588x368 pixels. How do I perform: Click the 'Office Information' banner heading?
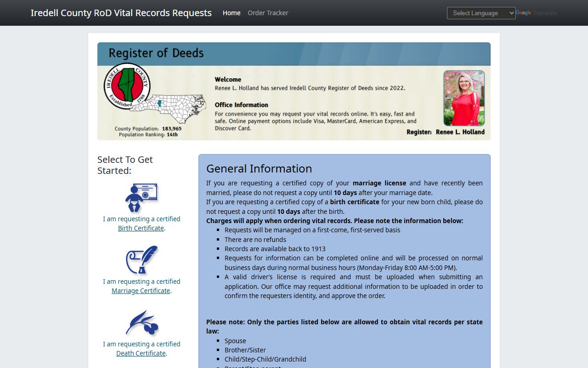coord(242,105)
